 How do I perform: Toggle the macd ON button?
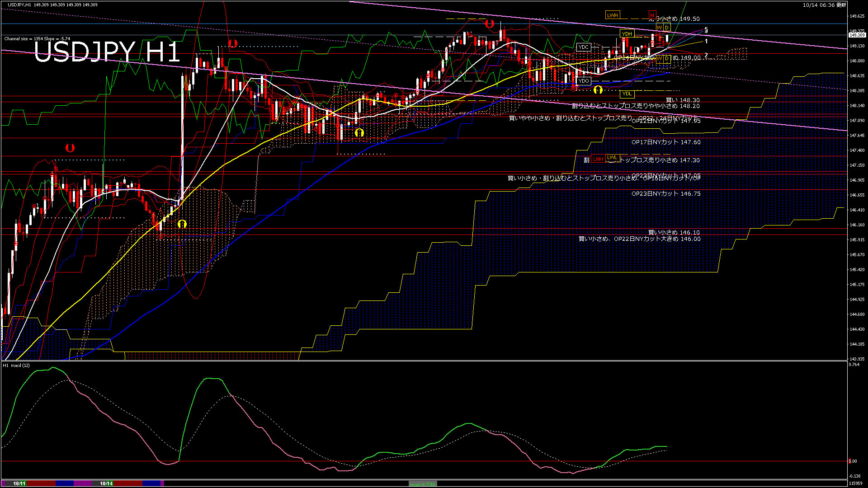click(423, 484)
